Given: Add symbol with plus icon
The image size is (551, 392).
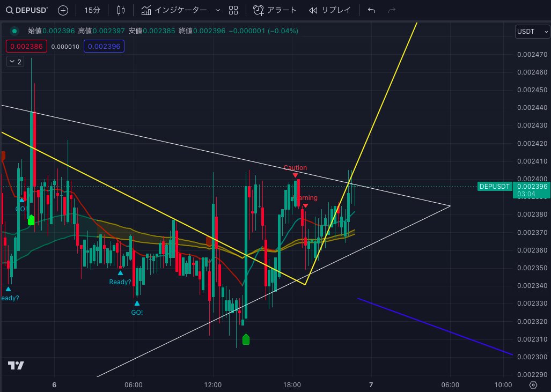Looking at the screenshot, I should point(63,11).
